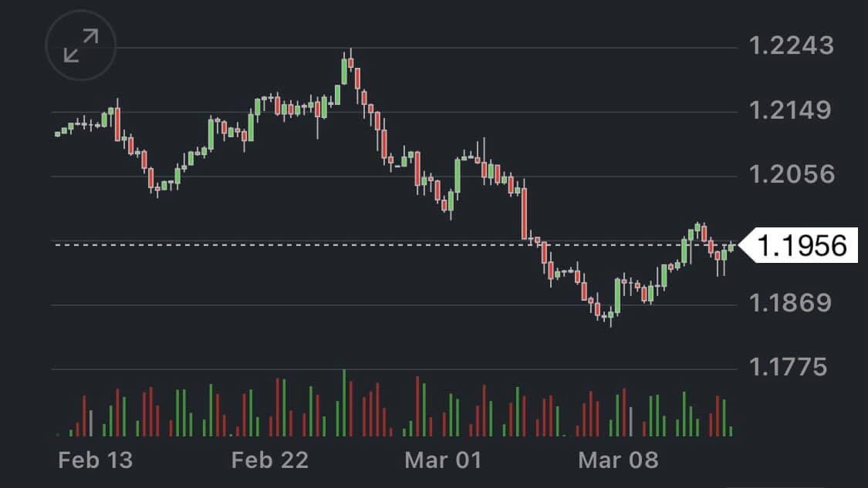Screen dimensions: 868x488
Task: Select the Mar 08 date label
Action: (619, 461)
